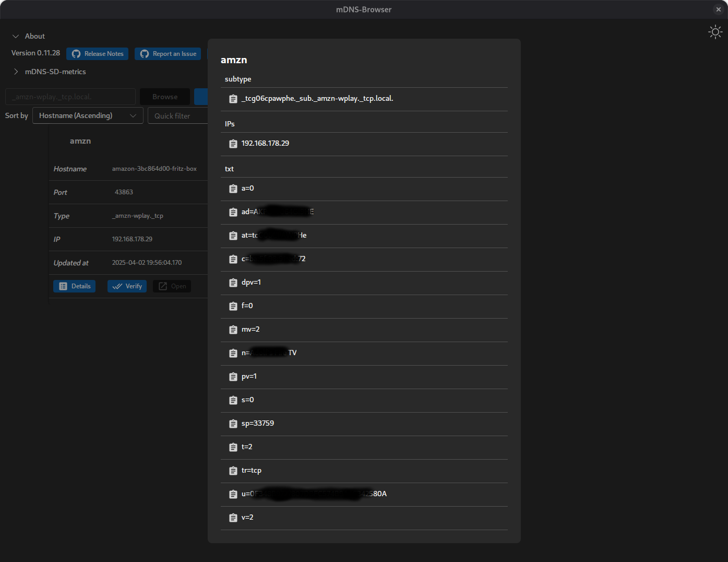Open Release Notes on GitHub
728x562 pixels.
98,54
